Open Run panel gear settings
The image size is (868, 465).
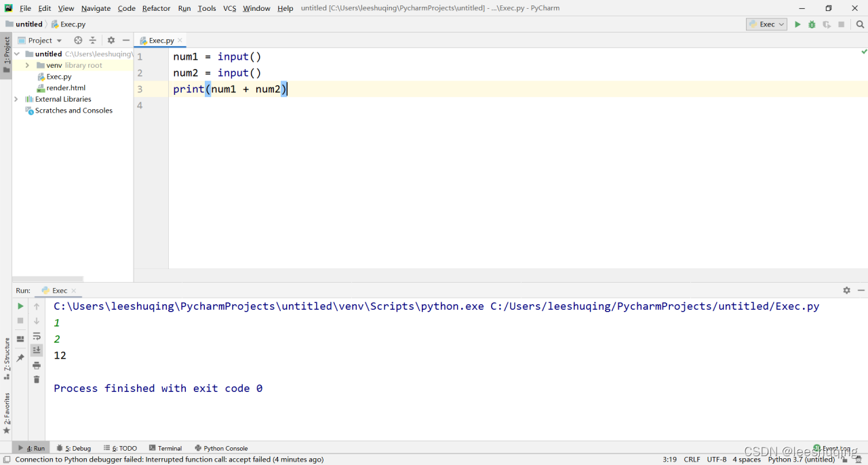pyautogui.click(x=846, y=290)
